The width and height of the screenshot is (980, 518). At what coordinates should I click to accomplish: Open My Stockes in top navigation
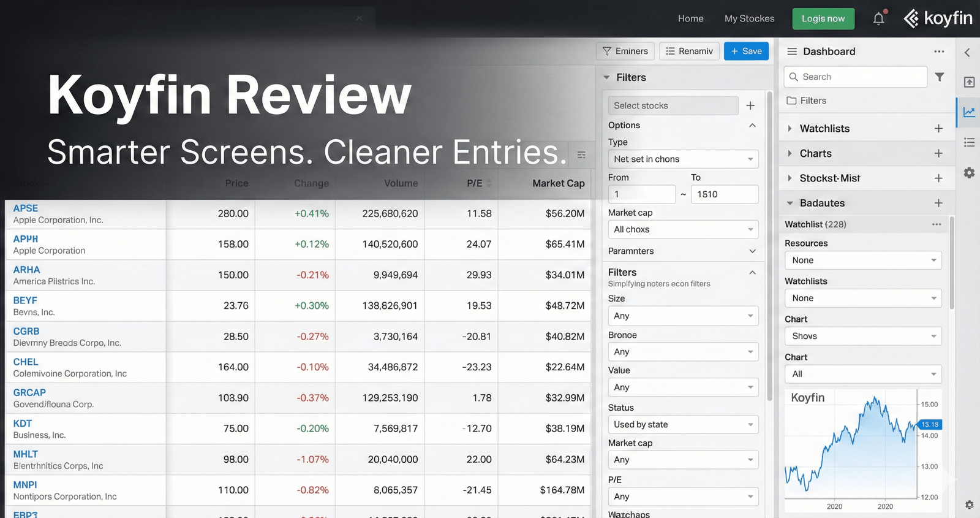(749, 18)
